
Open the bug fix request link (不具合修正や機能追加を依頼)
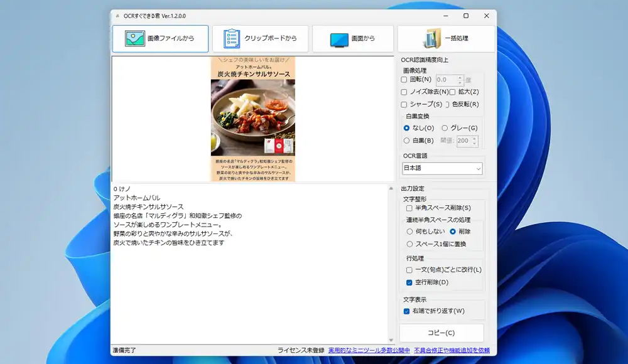click(x=452, y=350)
